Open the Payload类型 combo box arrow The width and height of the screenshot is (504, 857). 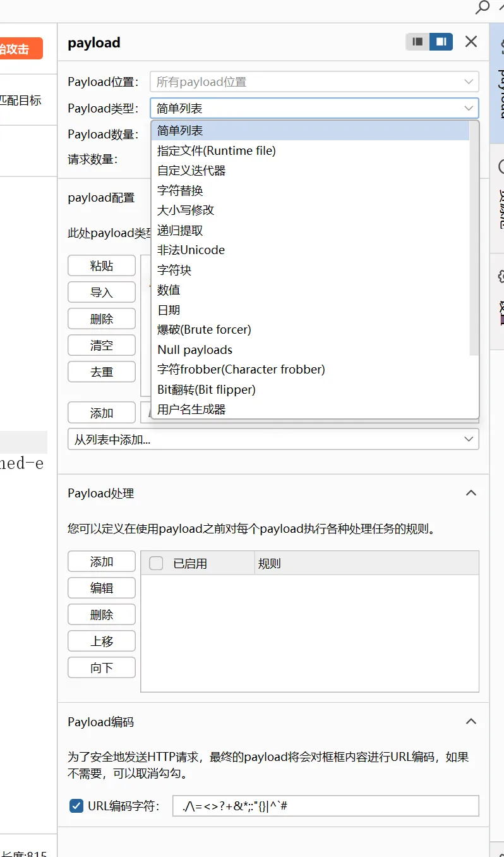[469, 108]
